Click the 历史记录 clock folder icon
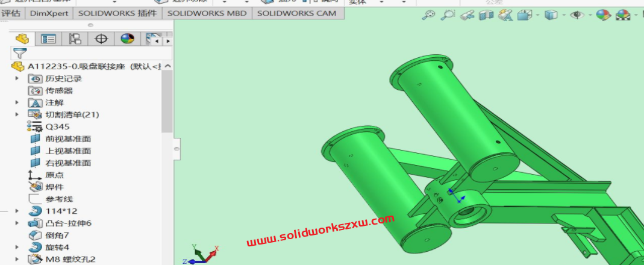The width and height of the screenshot is (644, 265). point(36,78)
